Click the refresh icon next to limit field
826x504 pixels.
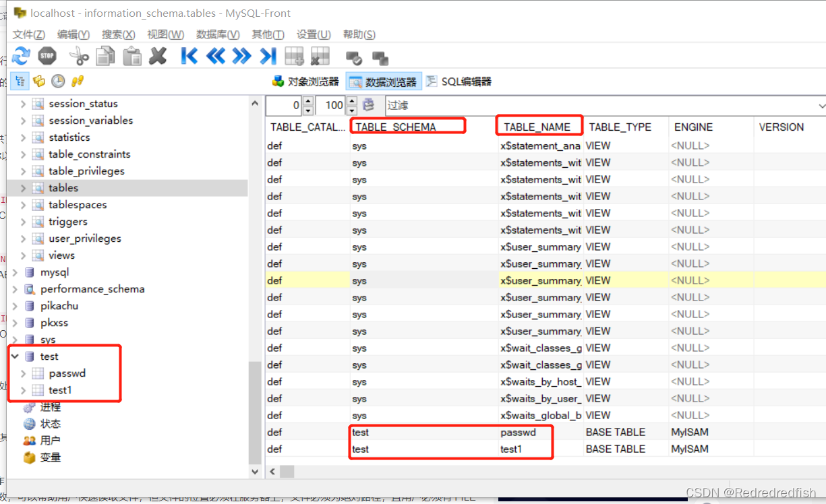[369, 105]
